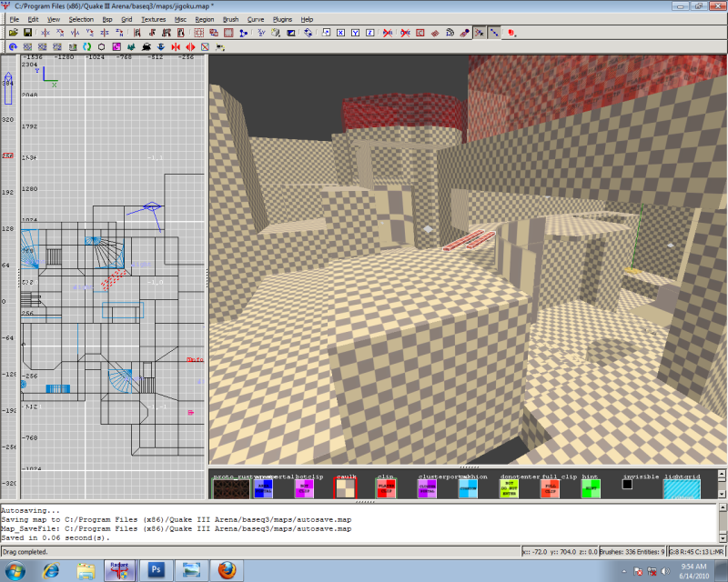728x582 pixels.
Task: Toggle don't select model brushes
Action: [x=388, y=33]
